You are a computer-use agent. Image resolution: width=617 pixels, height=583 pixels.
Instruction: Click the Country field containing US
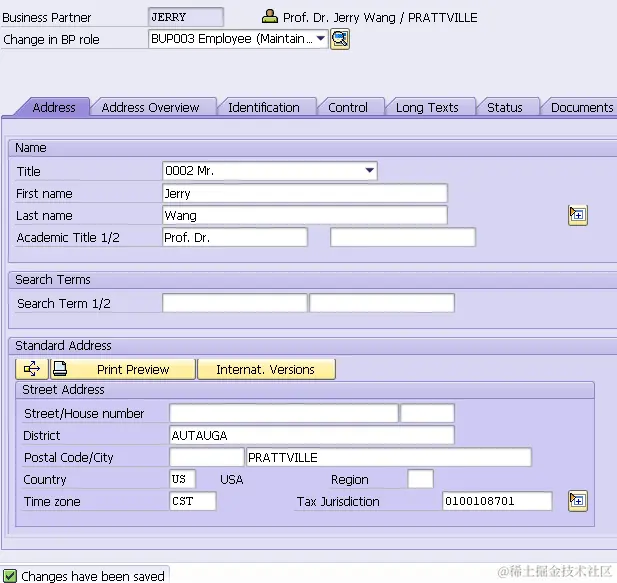click(x=182, y=479)
